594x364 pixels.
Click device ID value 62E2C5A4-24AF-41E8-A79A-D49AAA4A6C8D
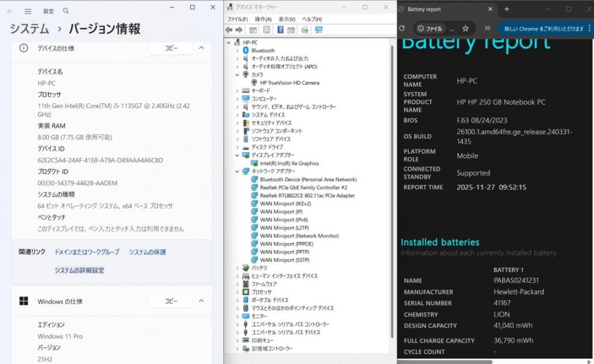pyautogui.click(x=100, y=160)
